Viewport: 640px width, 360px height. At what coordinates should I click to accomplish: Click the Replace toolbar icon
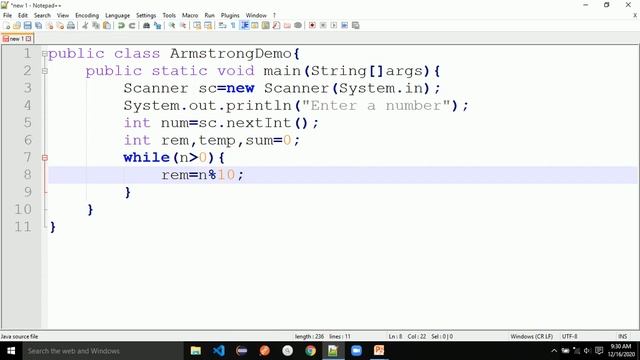click(157, 25)
